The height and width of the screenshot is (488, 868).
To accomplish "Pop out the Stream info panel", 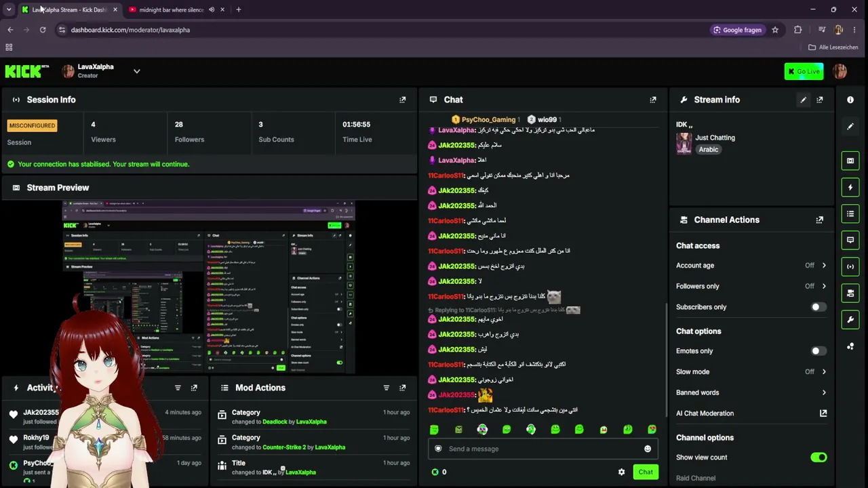I will [820, 100].
